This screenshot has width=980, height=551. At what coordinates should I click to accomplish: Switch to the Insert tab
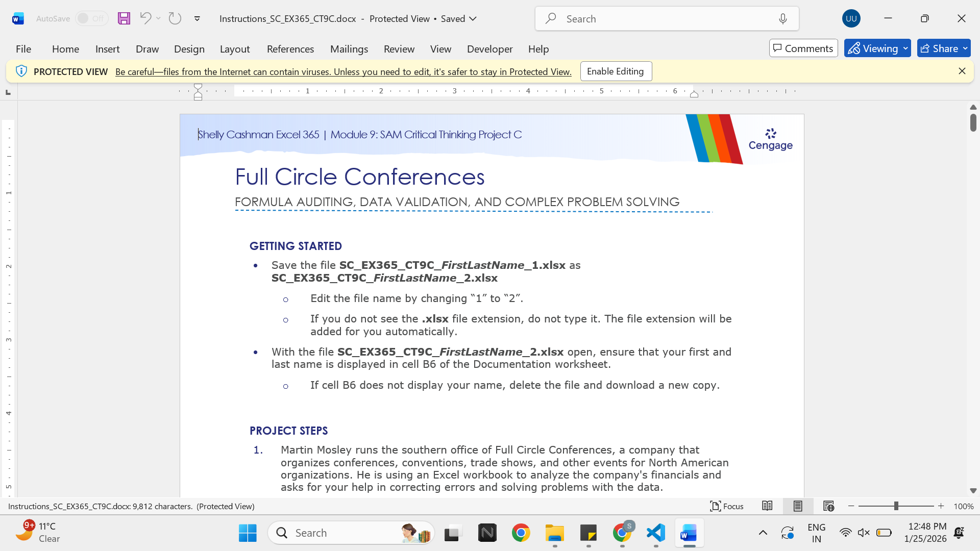pyautogui.click(x=107, y=49)
